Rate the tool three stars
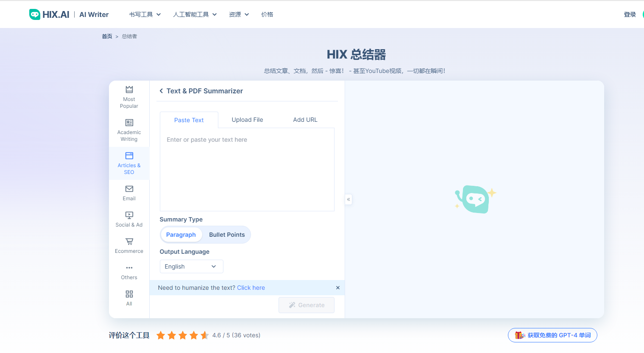644x353 pixels. click(183, 335)
